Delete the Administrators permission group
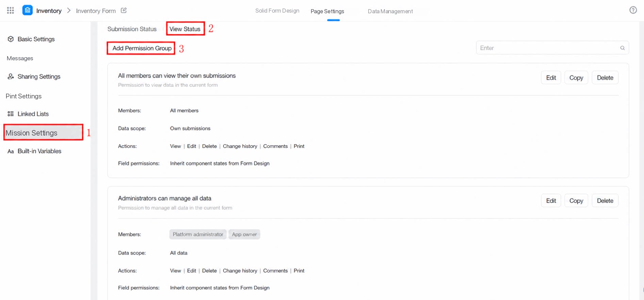Viewport: 644px width, 300px height. (x=605, y=201)
